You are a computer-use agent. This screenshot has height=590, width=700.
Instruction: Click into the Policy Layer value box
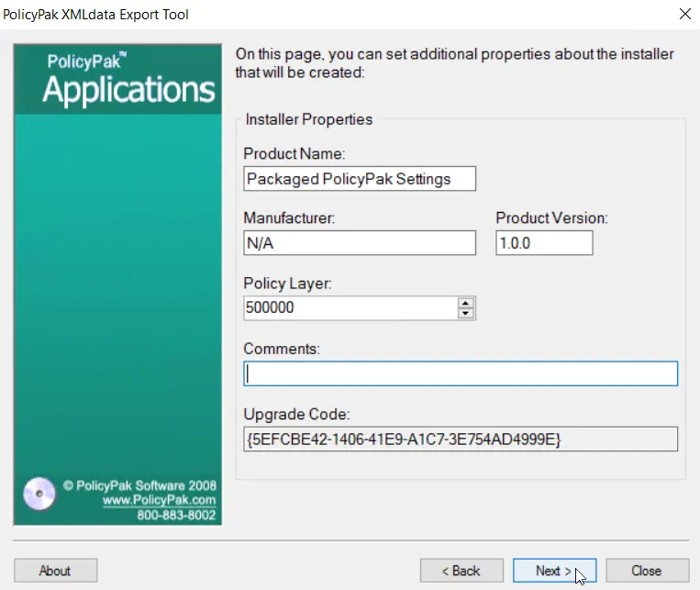click(350, 307)
